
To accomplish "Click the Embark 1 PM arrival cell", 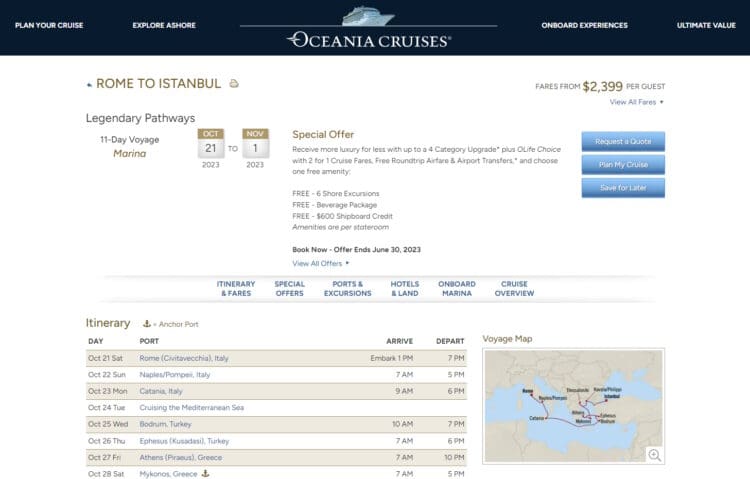I will coord(391,358).
